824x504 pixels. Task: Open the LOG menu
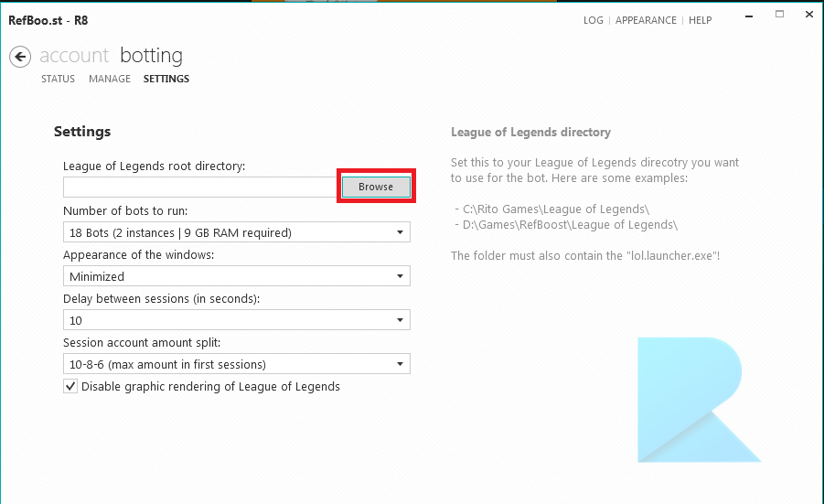pyautogui.click(x=593, y=20)
